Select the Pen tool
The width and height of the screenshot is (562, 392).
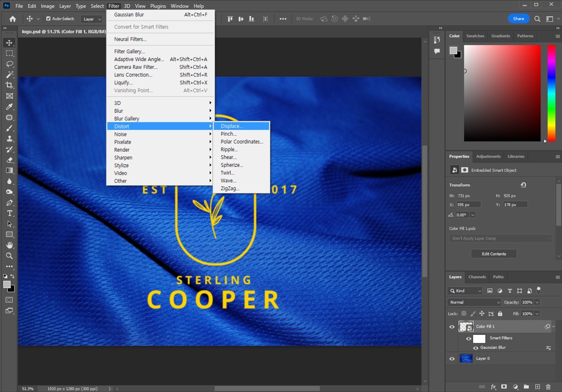[9, 203]
